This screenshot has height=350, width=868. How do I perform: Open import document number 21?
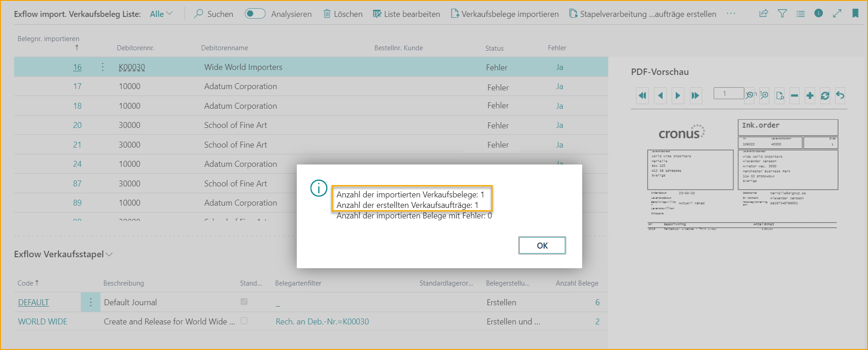(77, 145)
